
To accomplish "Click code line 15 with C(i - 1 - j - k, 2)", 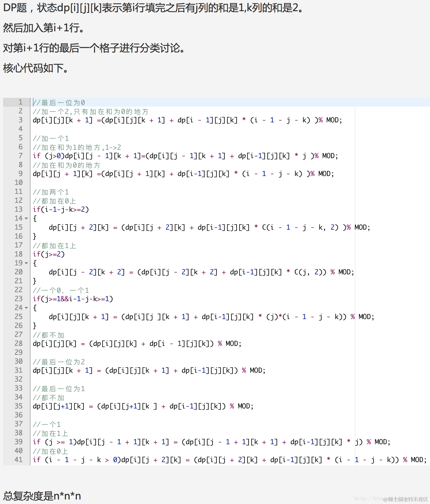I will (209, 227).
